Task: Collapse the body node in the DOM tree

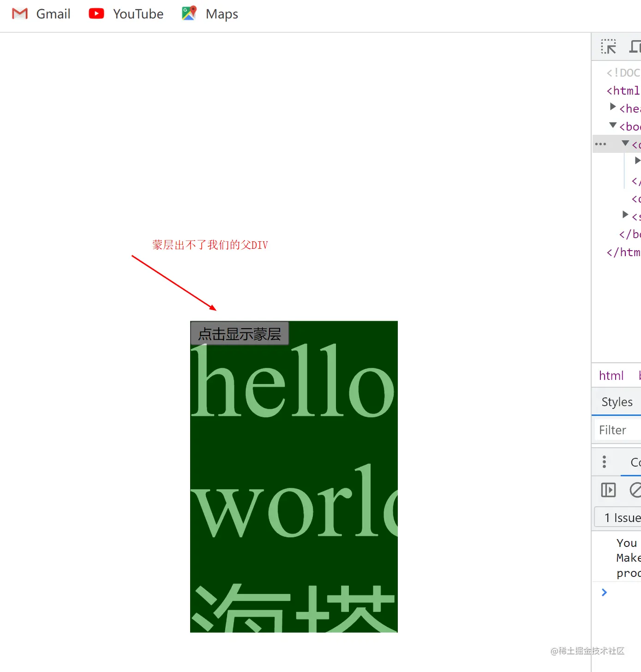Action: [613, 125]
